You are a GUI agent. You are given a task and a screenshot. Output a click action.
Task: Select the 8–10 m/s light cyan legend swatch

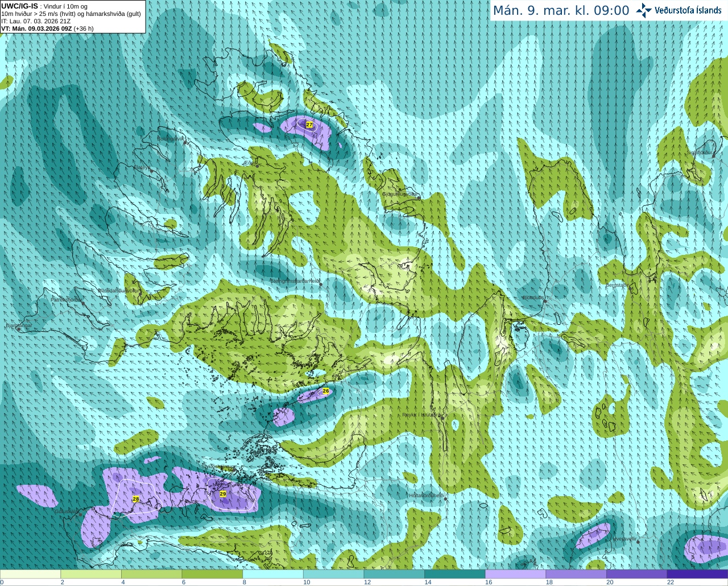(273, 574)
